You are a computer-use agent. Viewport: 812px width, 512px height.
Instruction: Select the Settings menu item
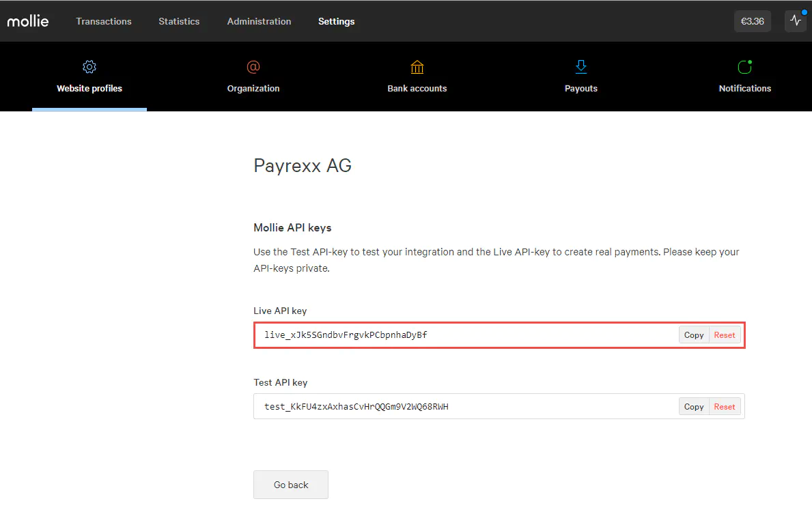(336, 21)
